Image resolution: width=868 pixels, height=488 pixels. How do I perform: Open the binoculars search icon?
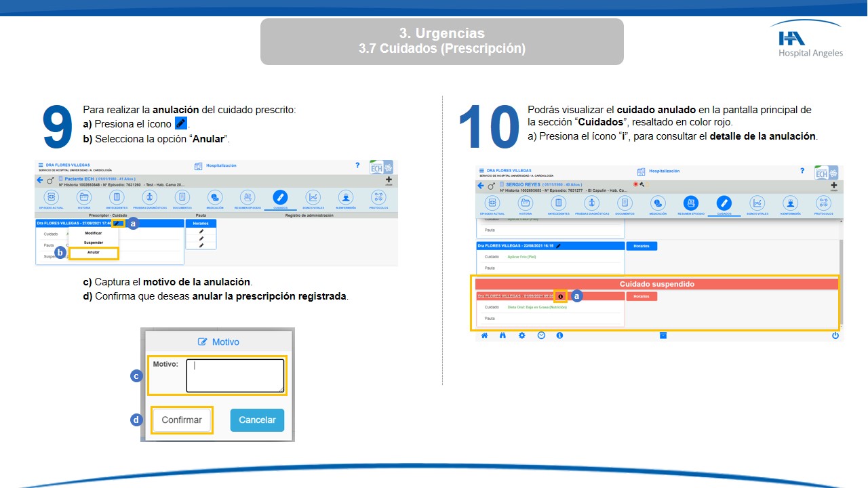(x=502, y=335)
